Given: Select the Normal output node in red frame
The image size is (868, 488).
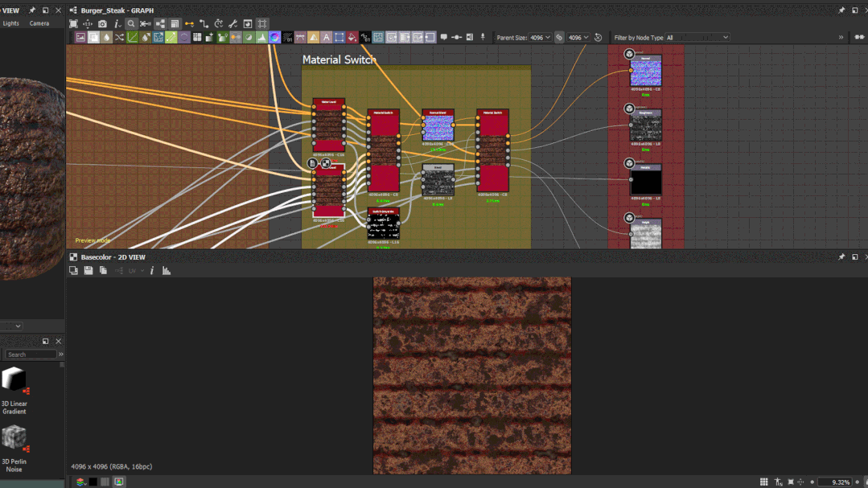Looking at the screenshot, I should [x=645, y=71].
